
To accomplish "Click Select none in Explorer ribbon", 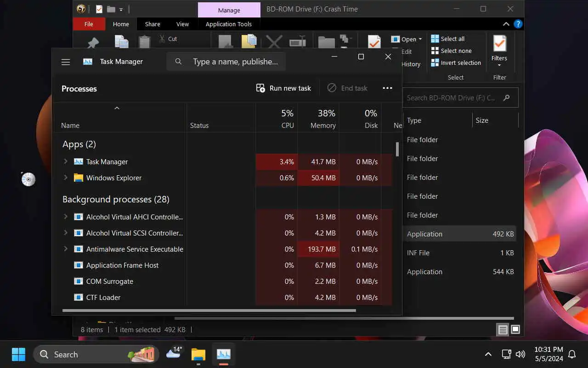I will 452,51.
